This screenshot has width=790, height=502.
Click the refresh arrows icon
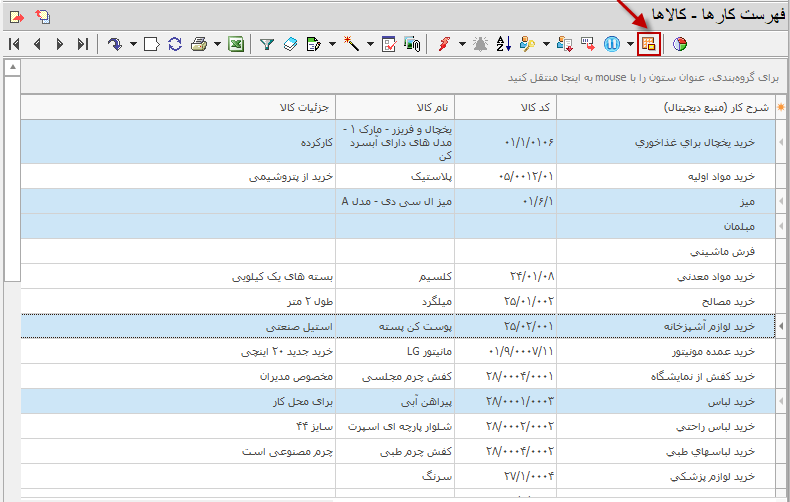point(175,44)
